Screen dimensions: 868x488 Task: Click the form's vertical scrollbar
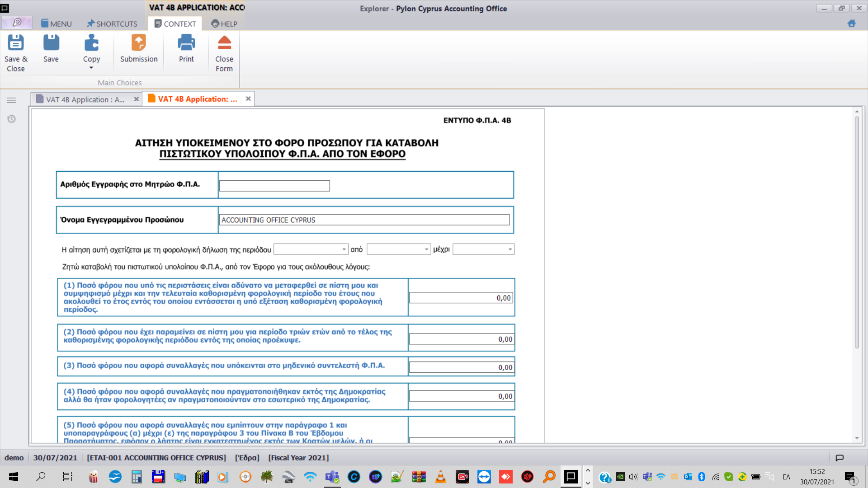(x=857, y=233)
